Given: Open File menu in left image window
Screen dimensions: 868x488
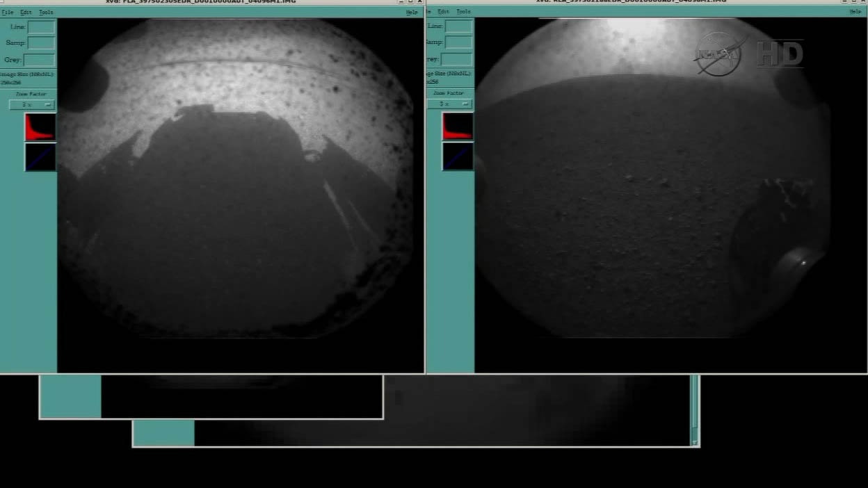Looking at the screenshot, I should pyautogui.click(x=8, y=13).
